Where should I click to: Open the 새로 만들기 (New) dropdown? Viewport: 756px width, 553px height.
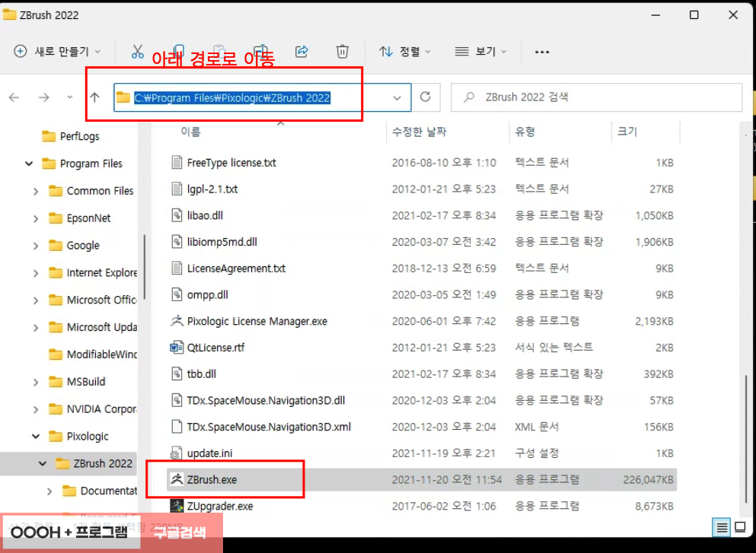pyautogui.click(x=57, y=51)
